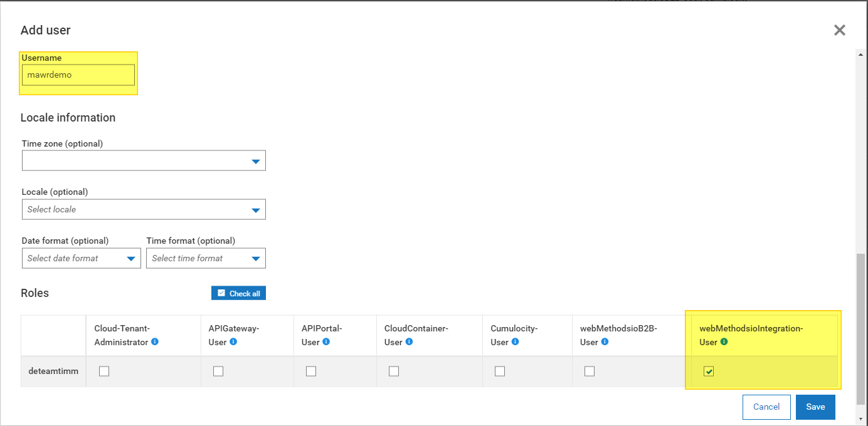Close the Add user dialog
The height and width of the screenshot is (426, 868).
tap(840, 30)
